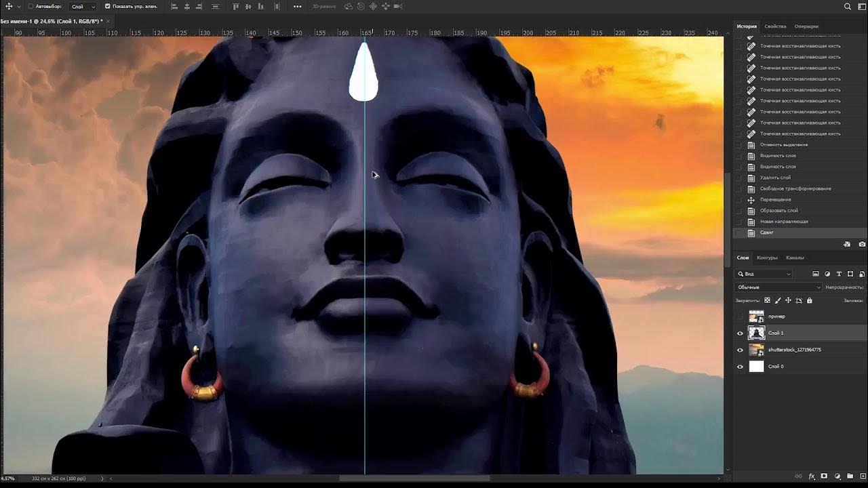Click the horizontal canvas scrollbar

(414, 478)
